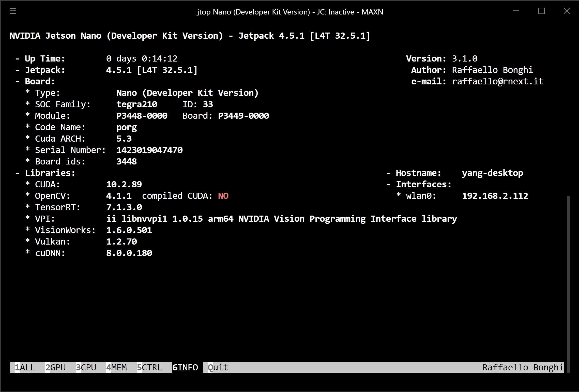Maximize the jtop terminal window
The width and height of the screenshot is (579, 392).
point(541,11)
